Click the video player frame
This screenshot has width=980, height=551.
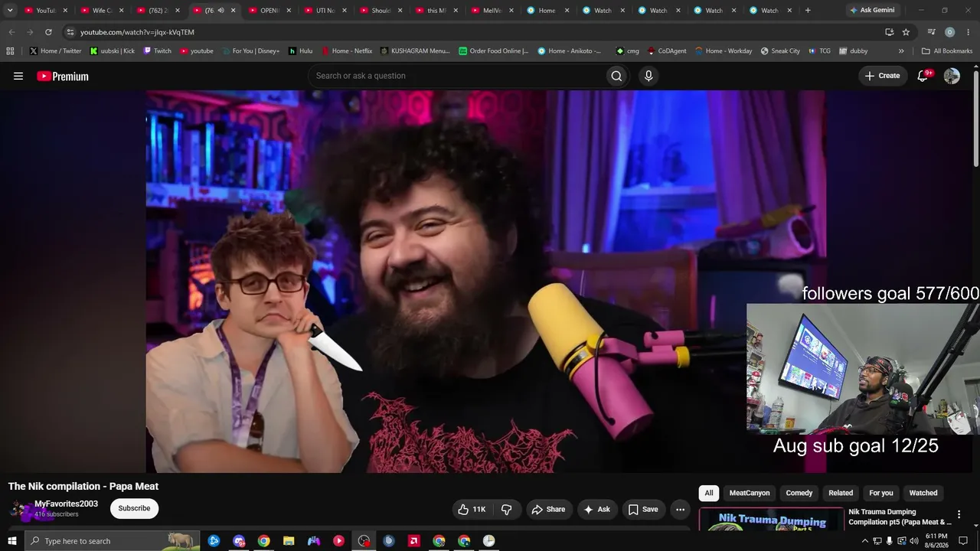pos(485,282)
